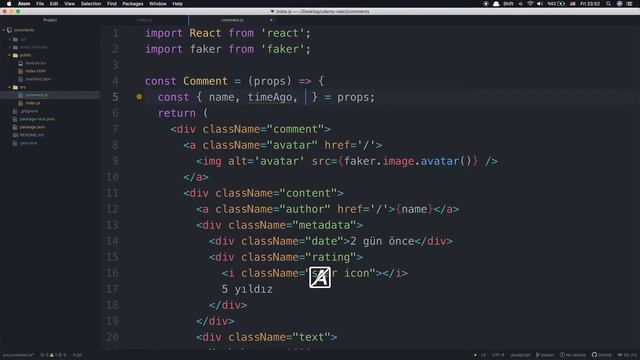The height and width of the screenshot is (360, 640).
Task: Expand the node_modules folder
Action: click(10, 47)
